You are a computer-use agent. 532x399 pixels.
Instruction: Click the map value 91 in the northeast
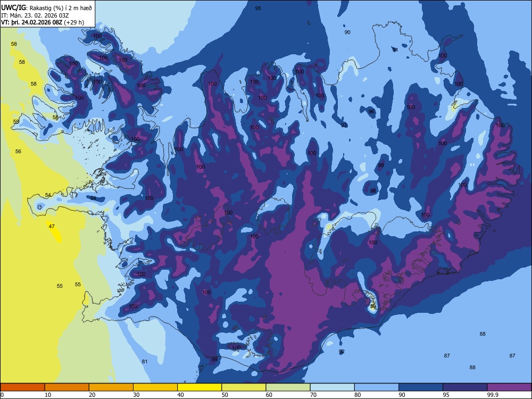click(395, 50)
